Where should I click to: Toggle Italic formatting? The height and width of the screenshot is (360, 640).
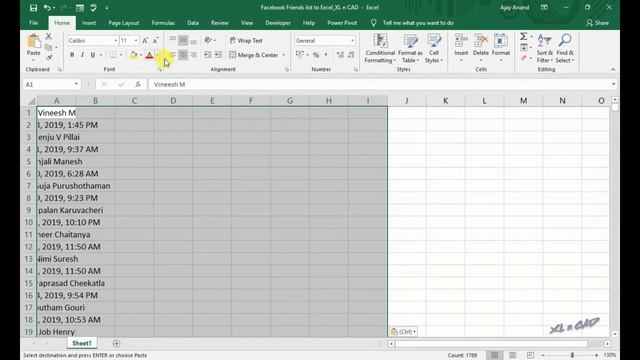tap(82, 55)
